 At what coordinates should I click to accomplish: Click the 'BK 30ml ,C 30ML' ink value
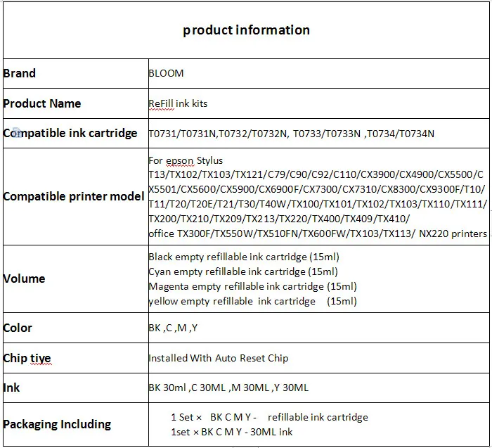click(228, 388)
